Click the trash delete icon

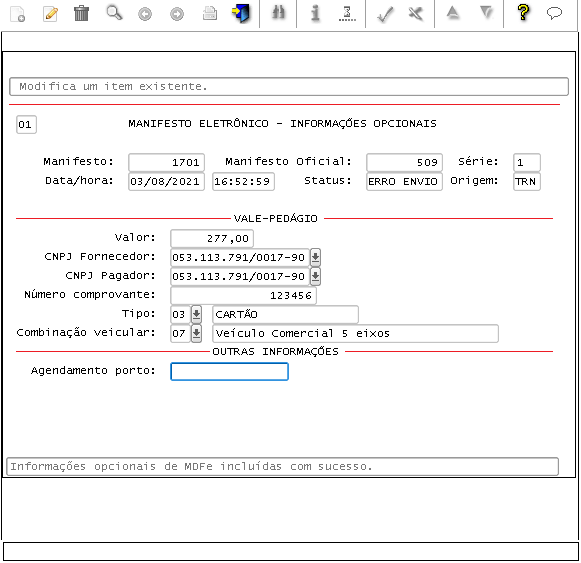(x=82, y=13)
